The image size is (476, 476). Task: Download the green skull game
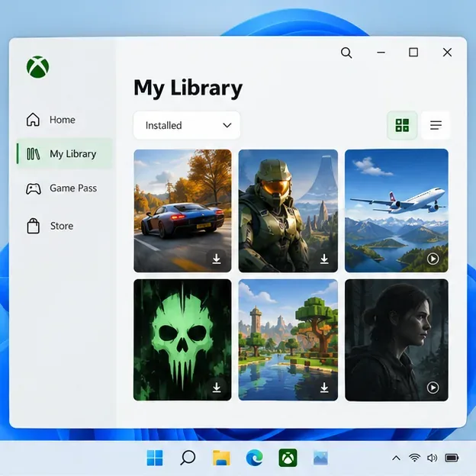(x=217, y=388)
